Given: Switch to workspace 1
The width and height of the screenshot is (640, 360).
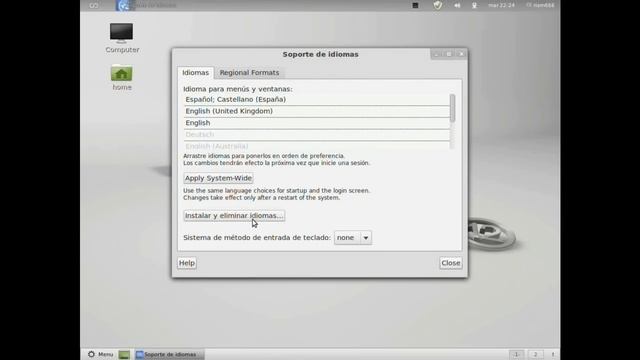Looking at the screenshot, I should [516, 355].
